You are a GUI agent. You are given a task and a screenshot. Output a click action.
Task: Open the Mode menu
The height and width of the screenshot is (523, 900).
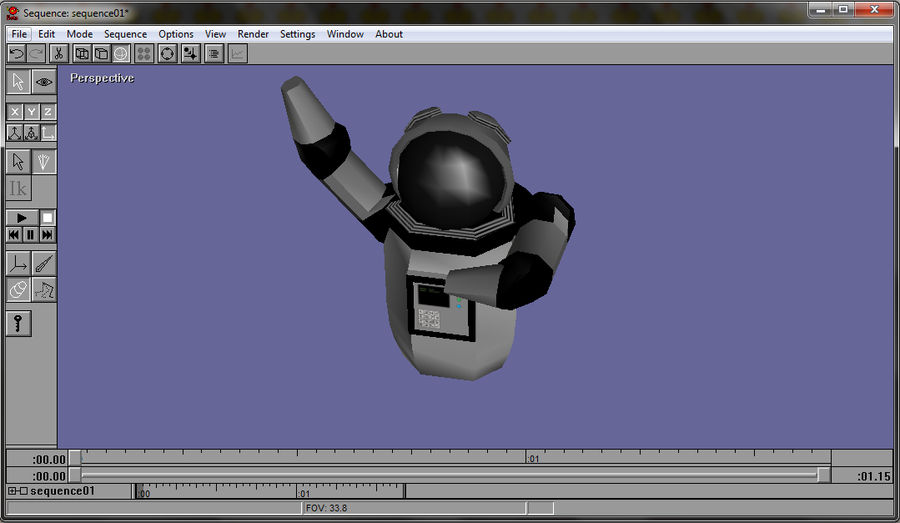pyautogui.click(x=79, y=34)
